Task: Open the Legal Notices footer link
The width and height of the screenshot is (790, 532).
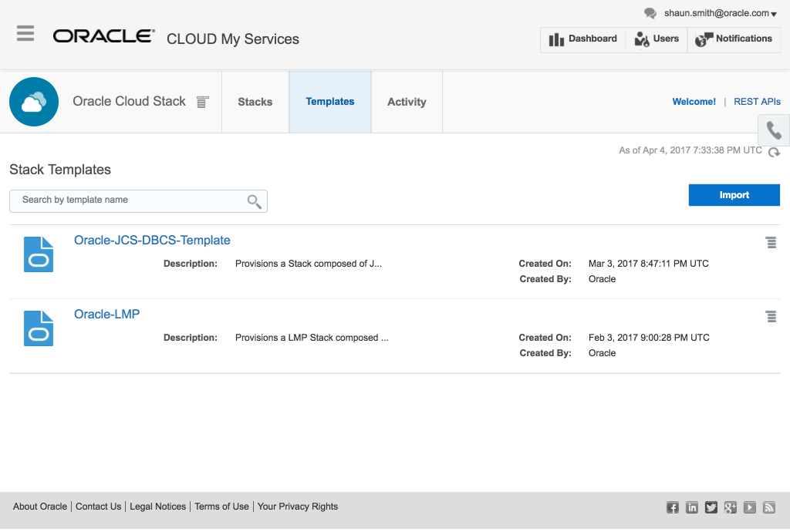Action: click(157, 507)
